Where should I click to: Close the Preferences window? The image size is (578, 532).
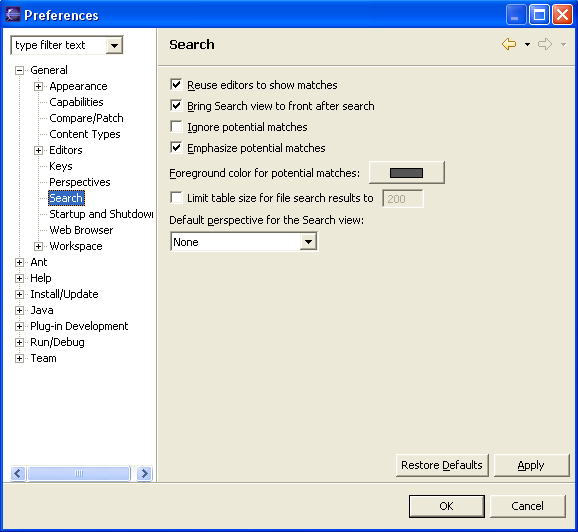tap(563, 15)
